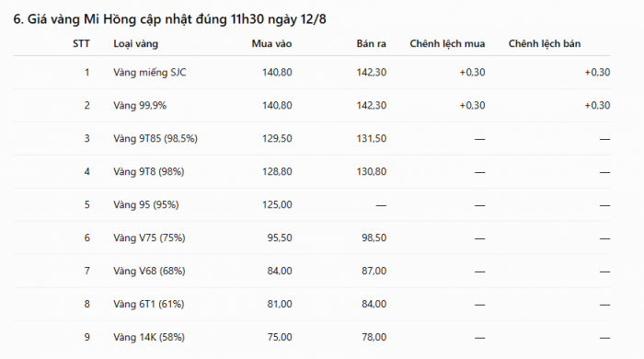
Task: Select the 'Vàng V68 (68%)' row label
Action: tap(149, 272)
